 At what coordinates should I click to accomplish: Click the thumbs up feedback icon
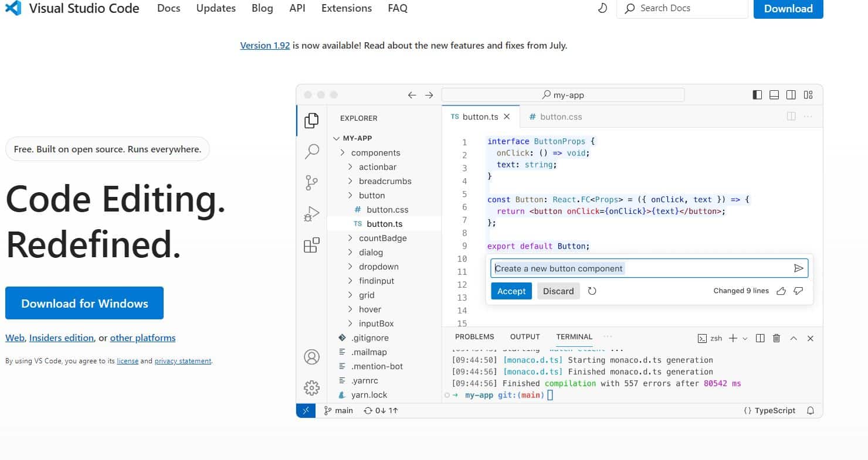[x=781, y=291]
